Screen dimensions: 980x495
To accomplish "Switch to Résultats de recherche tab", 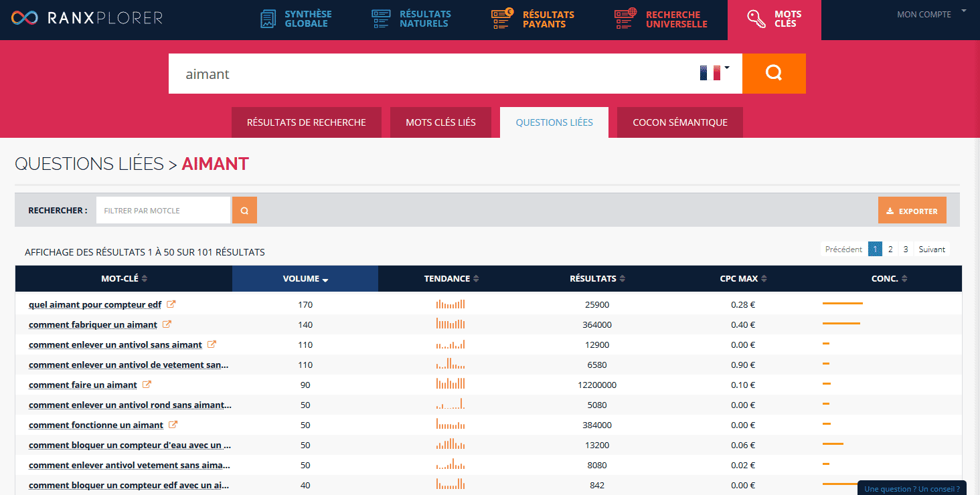I will coord(307,122).
